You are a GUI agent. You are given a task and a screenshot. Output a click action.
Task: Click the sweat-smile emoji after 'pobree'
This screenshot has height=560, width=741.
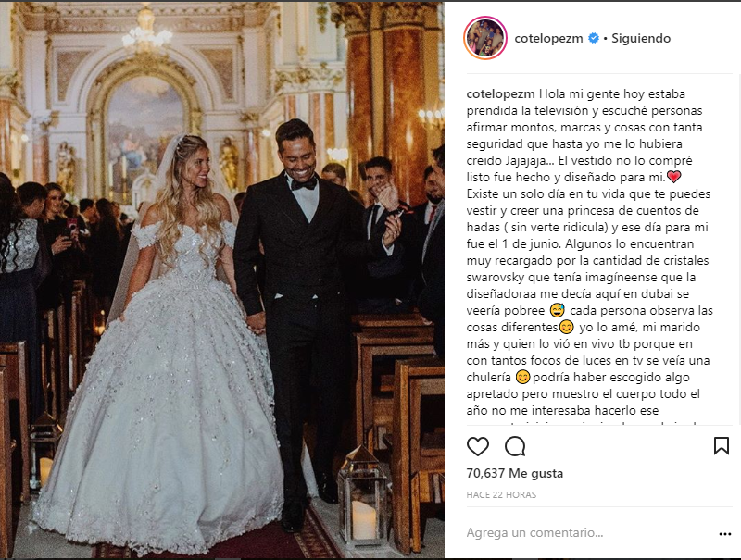[x=558, y=309]
